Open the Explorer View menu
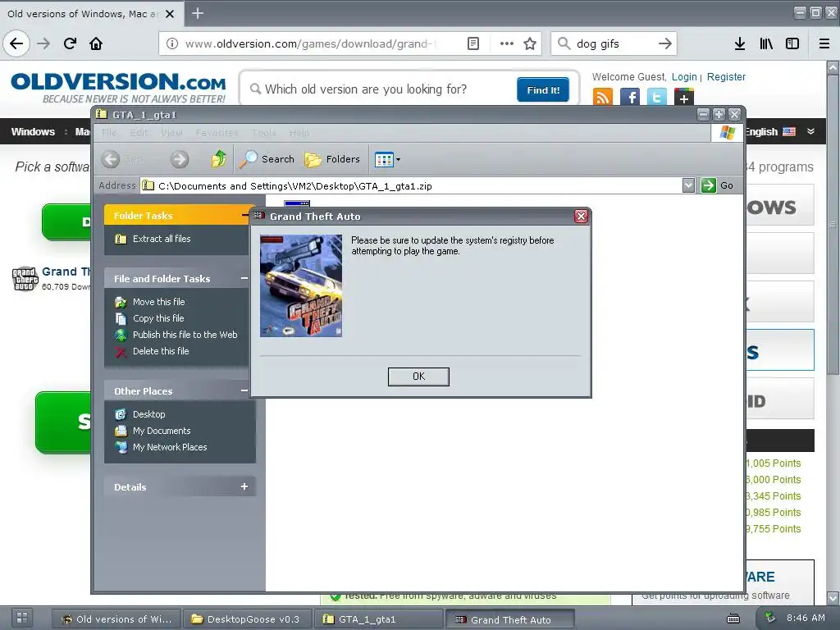 tap(171, 133)
